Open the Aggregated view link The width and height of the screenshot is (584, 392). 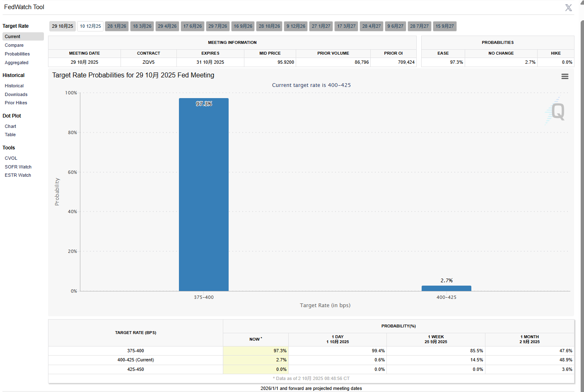point(17,63)
